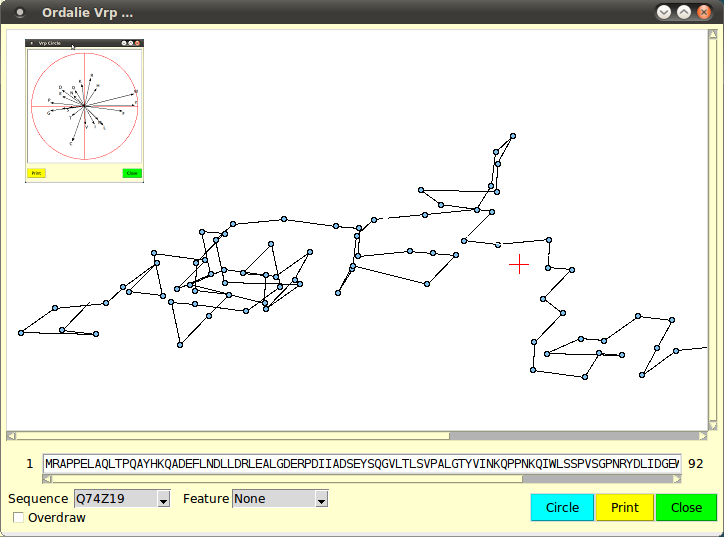This screenshot has height=537, width=724.
Task: Open the Feature dropdown set to None
Action: 280,499
